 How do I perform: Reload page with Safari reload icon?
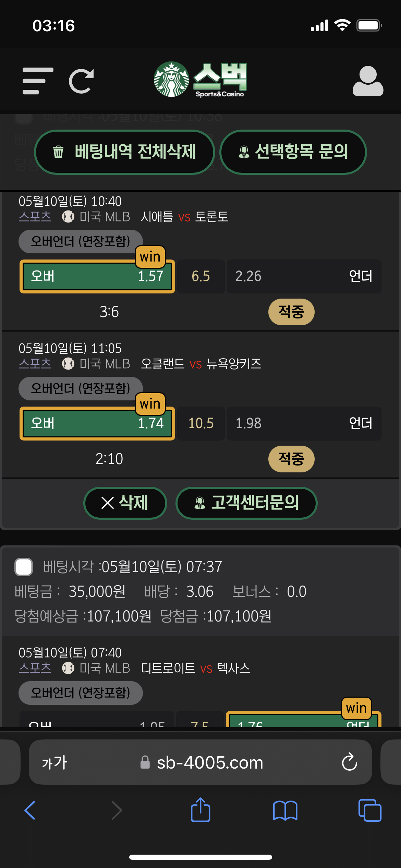point(349,762)
